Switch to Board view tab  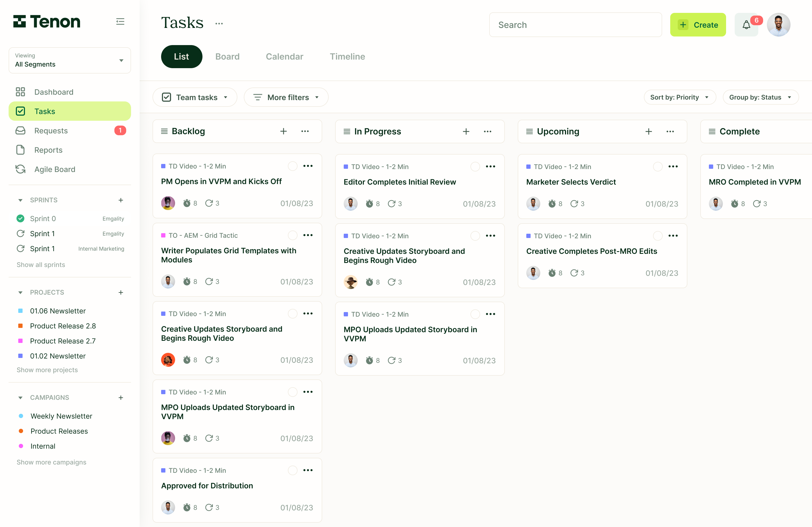[x=227, y=57]
